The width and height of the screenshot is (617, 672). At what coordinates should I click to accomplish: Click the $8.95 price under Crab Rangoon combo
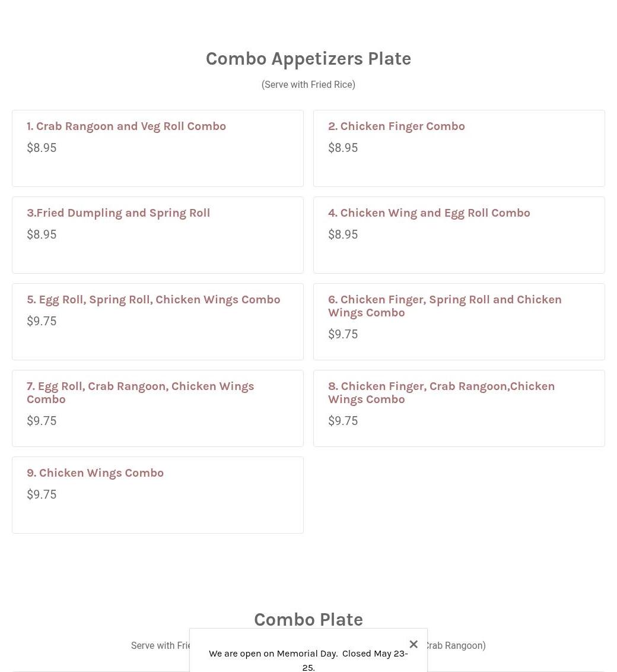pyautogui.click(x=42, y=148)
